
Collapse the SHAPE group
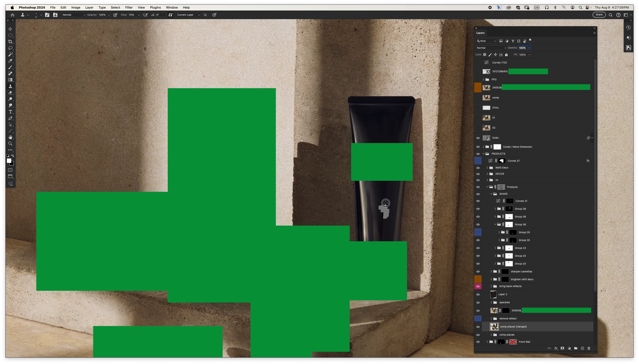coord(491,194)
